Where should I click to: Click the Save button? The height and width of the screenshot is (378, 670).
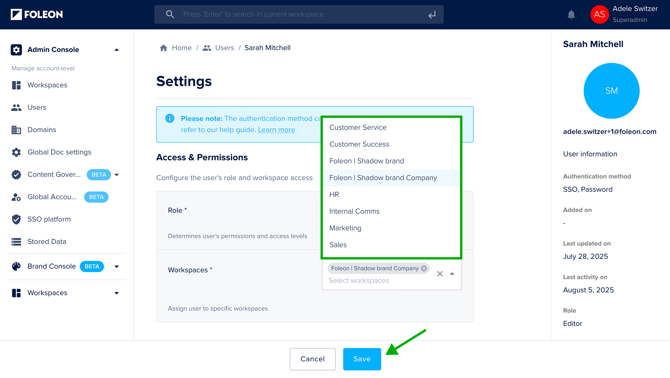[x=362, y=359]
